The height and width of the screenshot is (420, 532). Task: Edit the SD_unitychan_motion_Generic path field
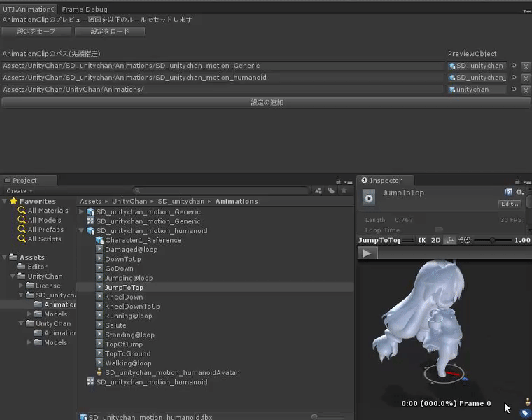[x=223, y=66]
